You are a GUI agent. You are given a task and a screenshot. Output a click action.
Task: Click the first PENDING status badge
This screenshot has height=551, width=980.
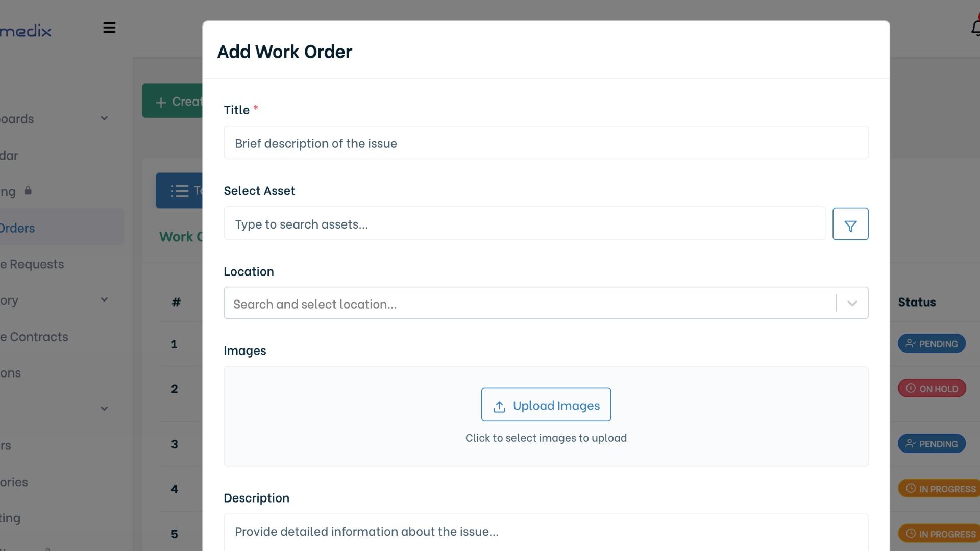(x=932, y=344)
